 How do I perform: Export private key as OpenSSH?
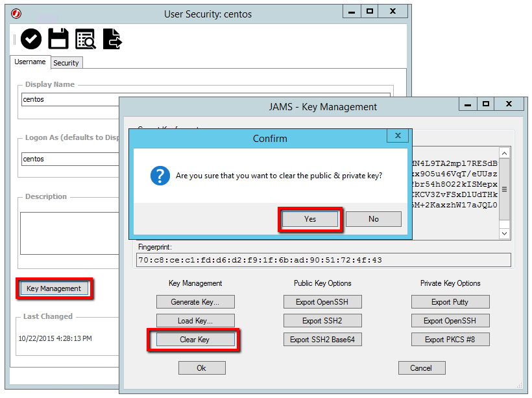click(x=450, y=321)
